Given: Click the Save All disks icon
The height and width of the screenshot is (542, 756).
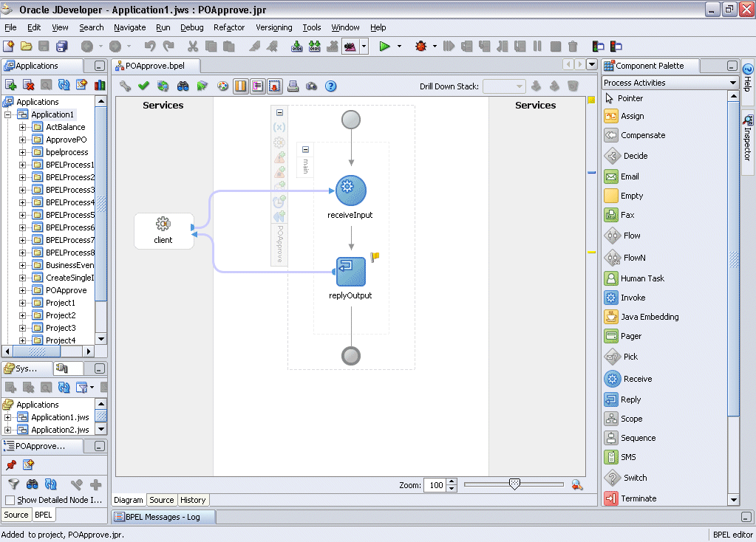Looking at the screenshot, I should tap(62, 47).
